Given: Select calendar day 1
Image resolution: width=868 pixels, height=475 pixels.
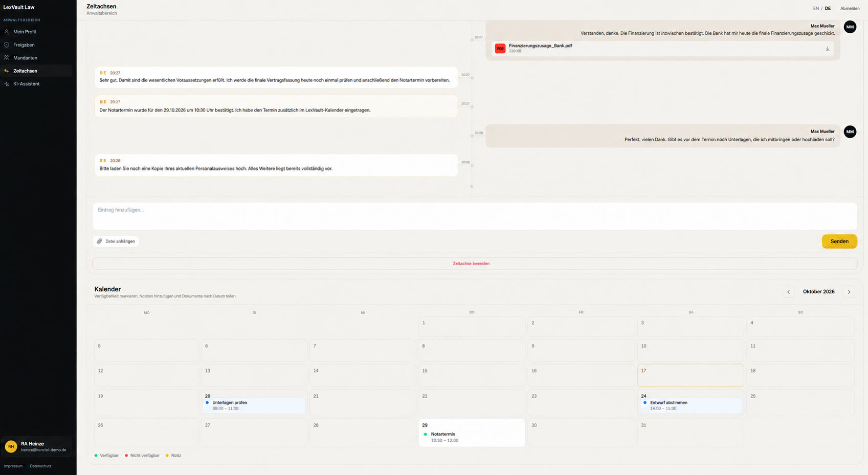Looking at the screenshot, I should tap(472, 327).
